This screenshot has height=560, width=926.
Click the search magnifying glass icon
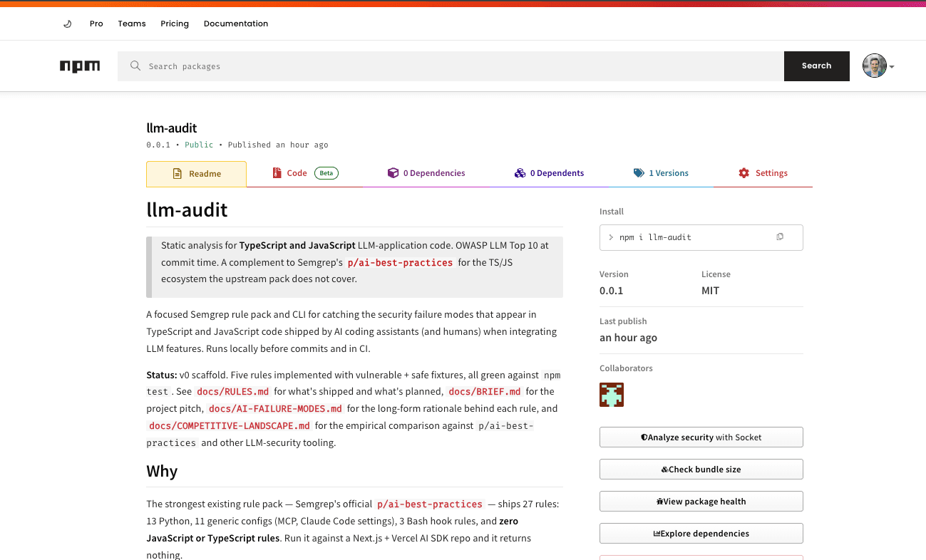coord(135,66)
